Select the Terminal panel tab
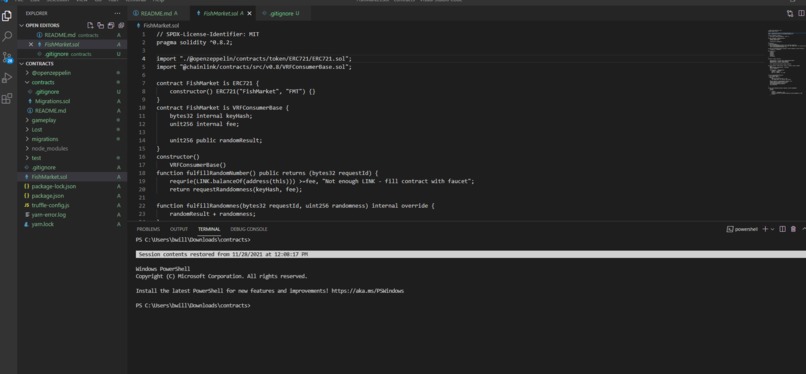 click(x=209, y=229)
